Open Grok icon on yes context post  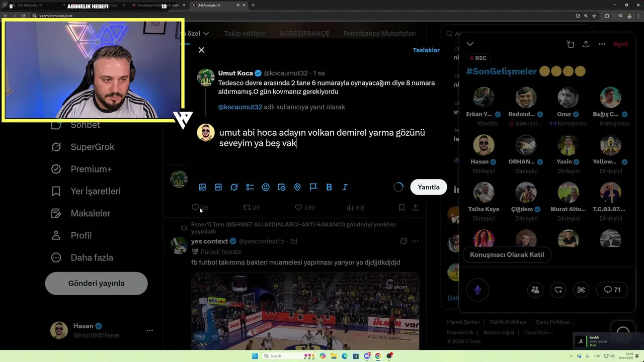coord(403,241)
